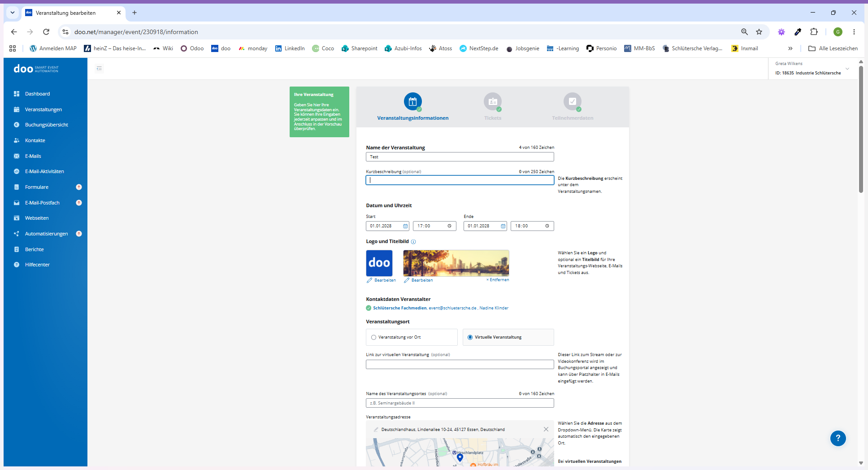The width and height of the screenshot is (868, 470).
Task: Open the blue help bubble button
Action: tap(838, 438)
